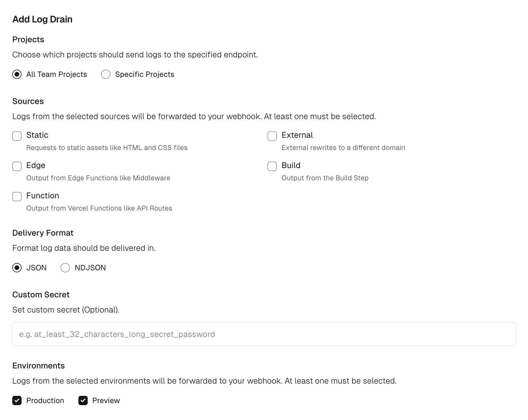Click the 'External' source label text
Viewport: 528px width, 420px height.
(297, 135)
